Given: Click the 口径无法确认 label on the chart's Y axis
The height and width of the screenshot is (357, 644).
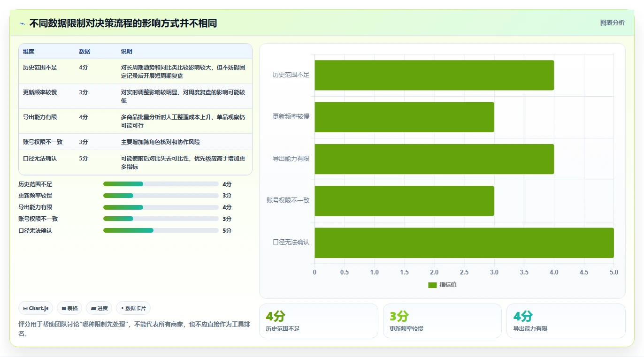Looking at the screenshot, I should pyautogui.click(x=291, y=243).
